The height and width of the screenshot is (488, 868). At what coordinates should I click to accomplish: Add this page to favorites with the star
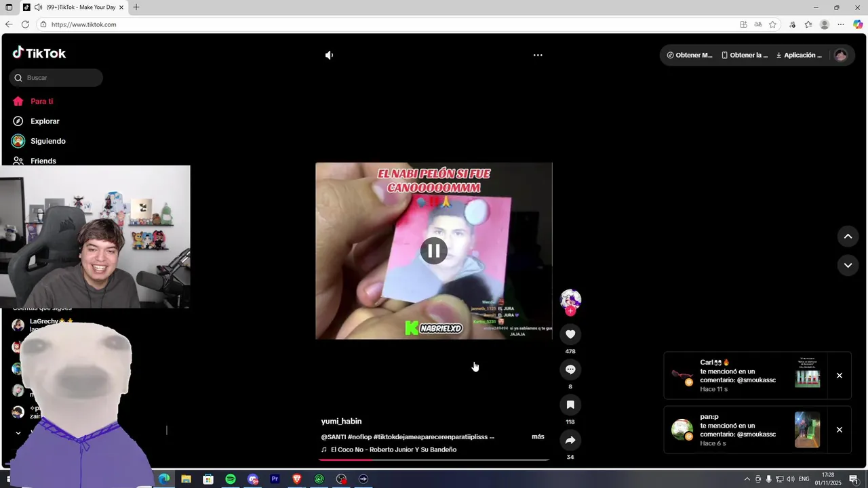(772, 24)
